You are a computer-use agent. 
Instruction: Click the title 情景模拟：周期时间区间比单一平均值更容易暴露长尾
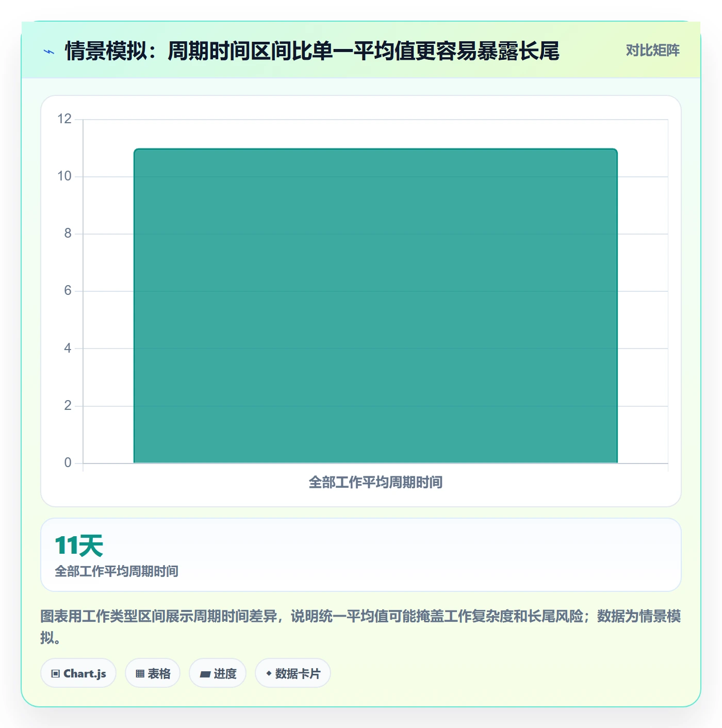(x=312, y=52)
